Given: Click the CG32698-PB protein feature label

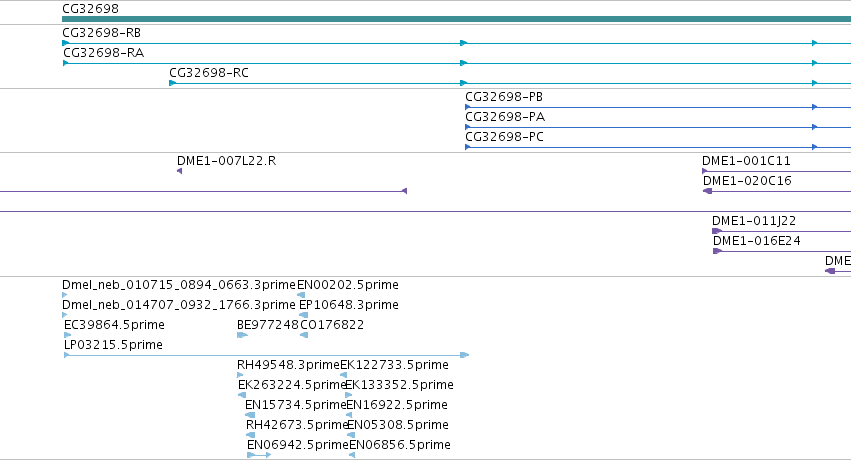Looking at the screenshot, I should (x=504, y=97).
